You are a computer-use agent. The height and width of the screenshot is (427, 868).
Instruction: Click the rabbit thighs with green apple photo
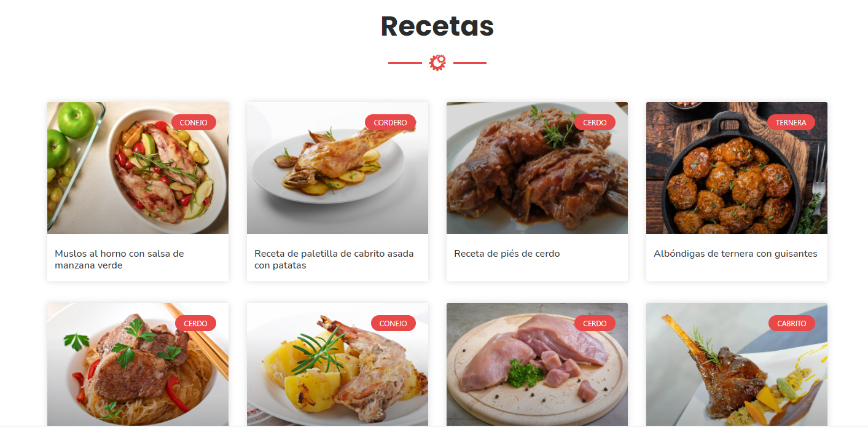click(138, 168)
